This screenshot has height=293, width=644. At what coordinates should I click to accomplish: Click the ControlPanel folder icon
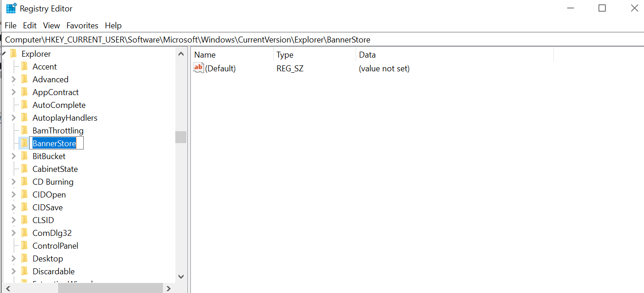(x=25, y=246)
